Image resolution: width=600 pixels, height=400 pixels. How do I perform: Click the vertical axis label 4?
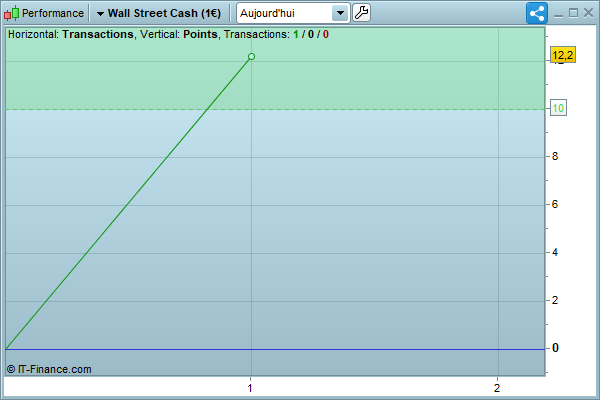[x=555, y=252]
